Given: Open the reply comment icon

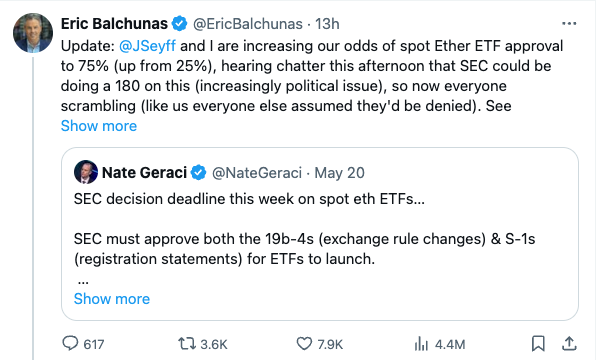Looking at the screenshot, I should 70,343.
